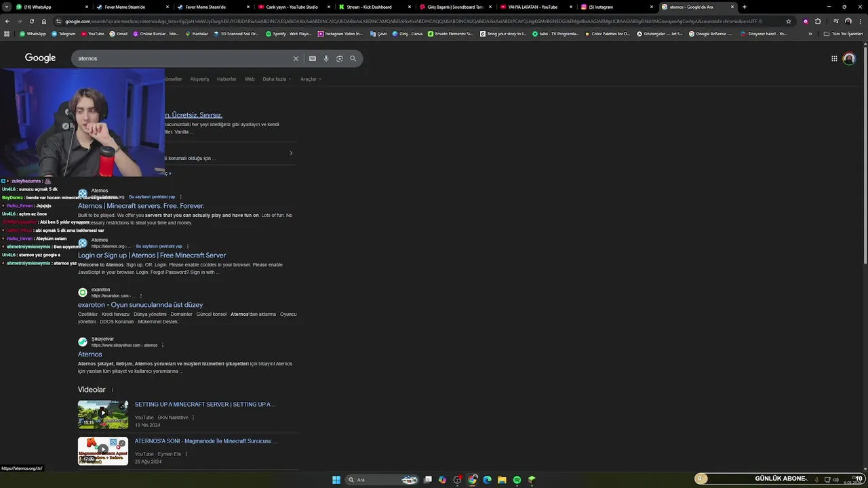The width and height of the screenshot is (868, 488).
Task: Open the Telegram bookmark
Action: (63, 34)
